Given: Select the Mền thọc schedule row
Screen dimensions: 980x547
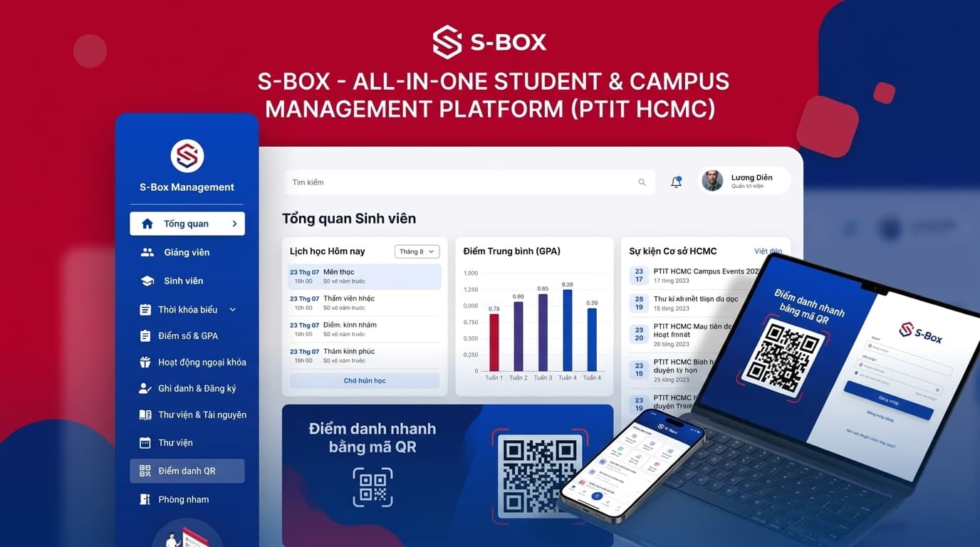Looking at the screenshot, I should [365, 276].
